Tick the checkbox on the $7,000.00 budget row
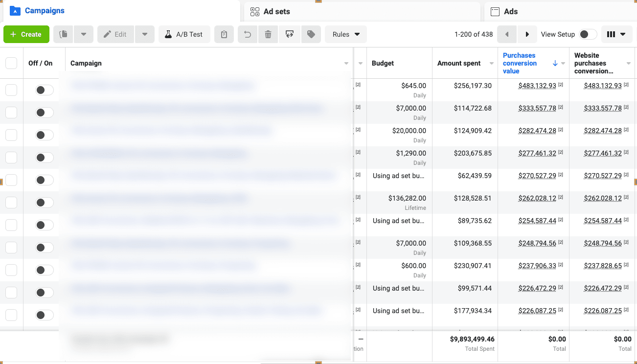Viewport: 637px width, 364px height. tap(11, 113)
